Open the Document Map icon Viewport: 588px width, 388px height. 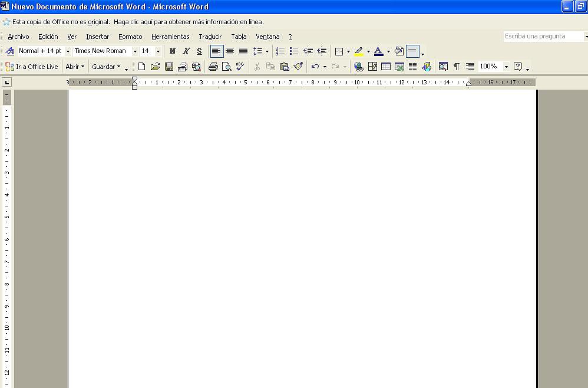(443, 67)
